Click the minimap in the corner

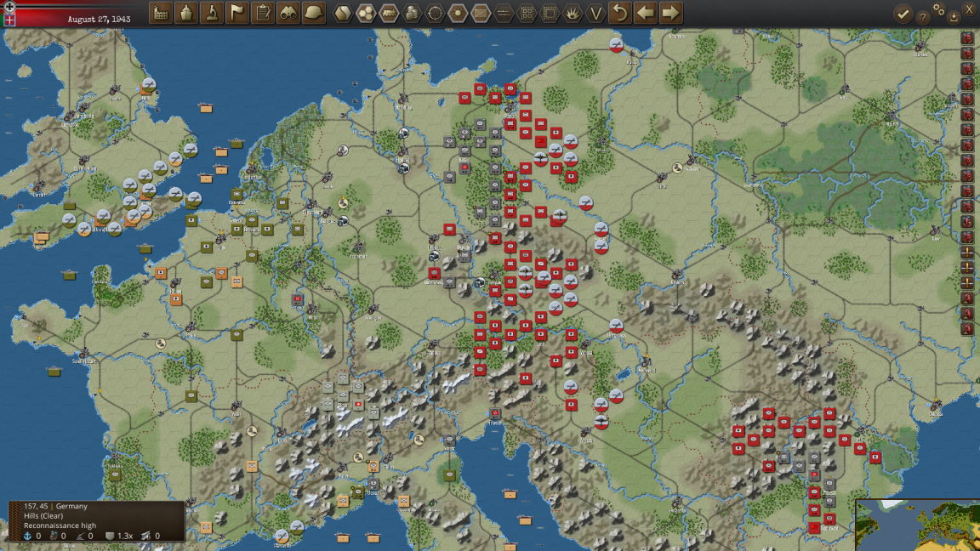918,525
